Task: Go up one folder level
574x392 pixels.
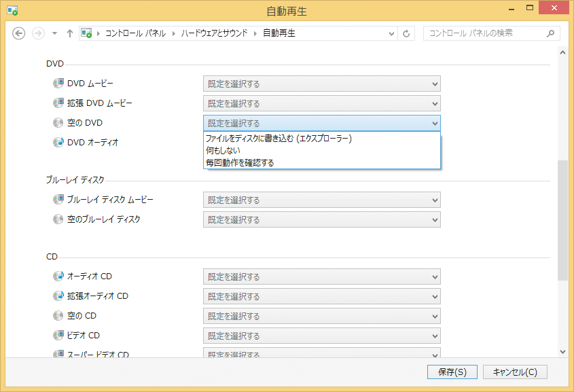Action: 69,33
